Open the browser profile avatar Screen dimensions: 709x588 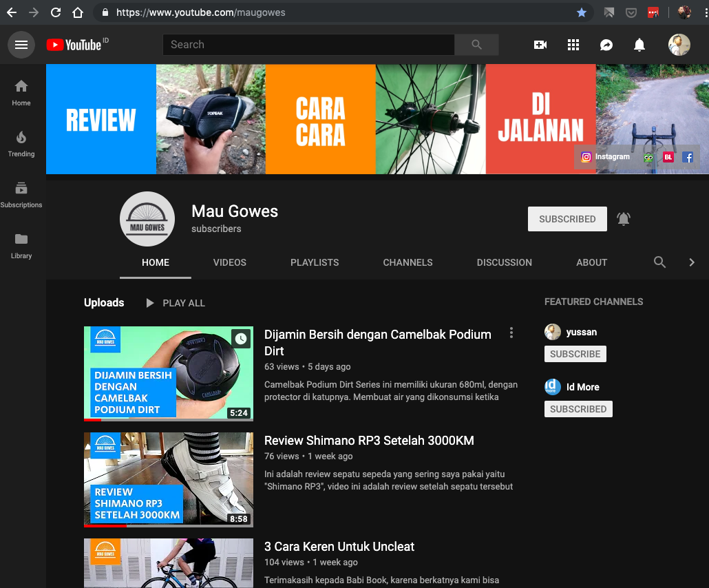pyautogui.click(x=684, y=12)
